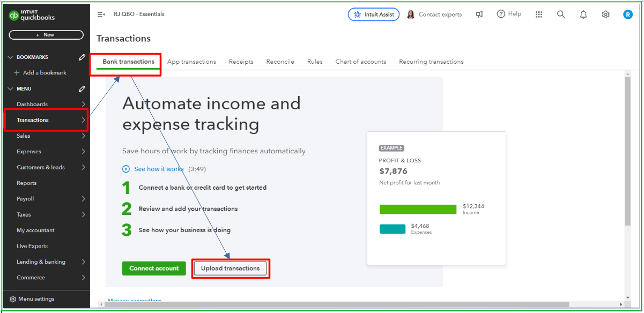The image size is (644, 313).
Task: Click the green Income bar
Action: click(418, 208)
